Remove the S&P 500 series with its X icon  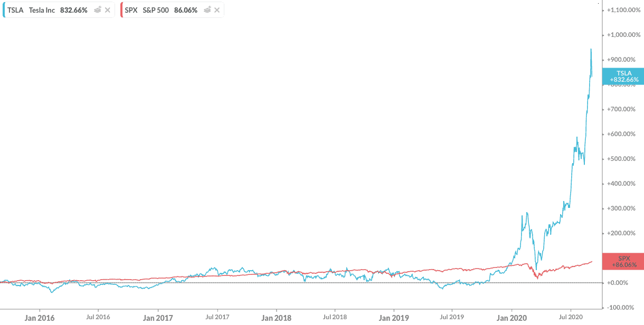pyautogui.click(x=217, y=10)
